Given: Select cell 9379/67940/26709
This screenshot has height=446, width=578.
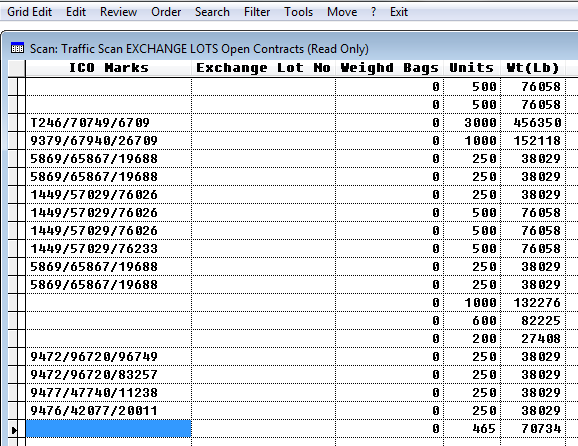Looking at the screenshot, I should coord(109,141).
